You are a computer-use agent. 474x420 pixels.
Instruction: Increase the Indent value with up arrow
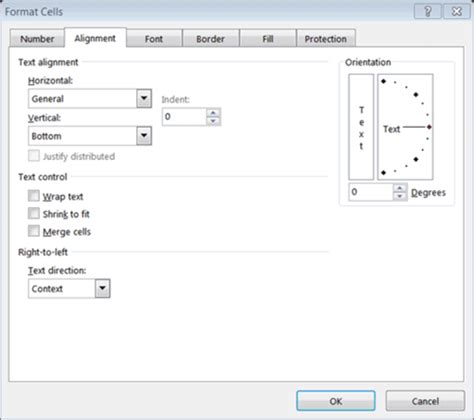(213, 113)
